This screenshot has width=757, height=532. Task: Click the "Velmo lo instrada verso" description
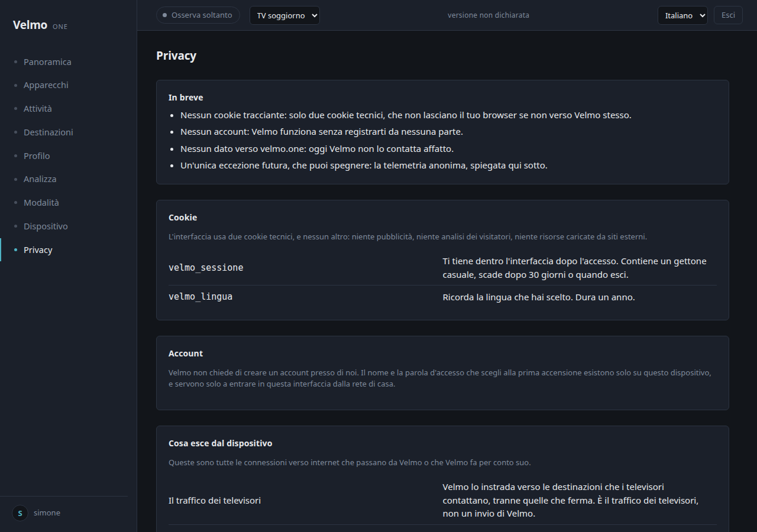[571, 501]
